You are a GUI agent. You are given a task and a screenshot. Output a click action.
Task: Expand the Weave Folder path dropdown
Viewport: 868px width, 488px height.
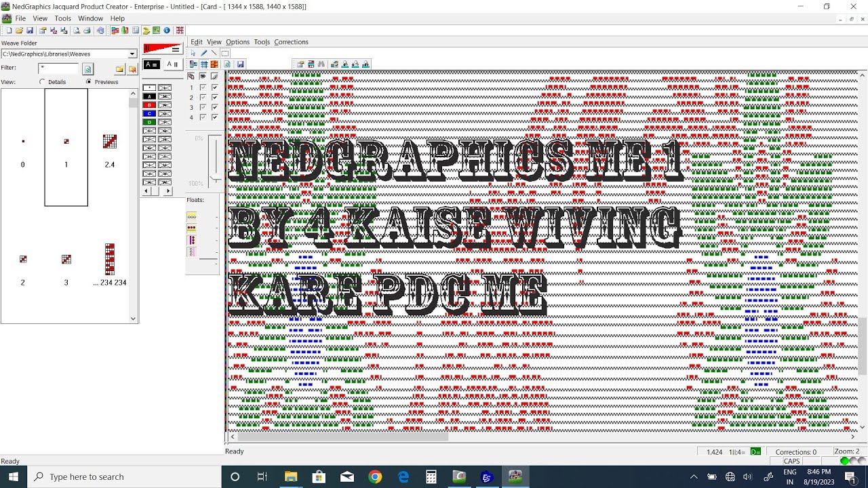[x=132, y=54]
